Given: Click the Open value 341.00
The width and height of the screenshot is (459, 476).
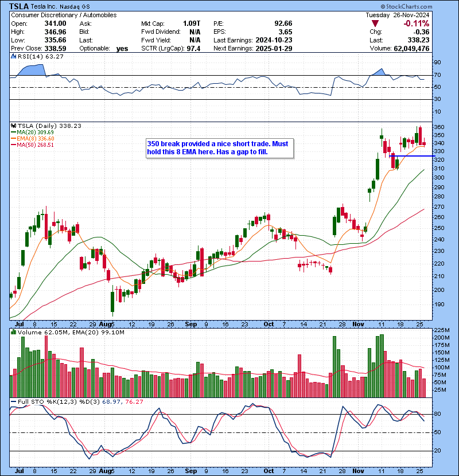Looking at the screenshot, I should (x=55, y=24).
